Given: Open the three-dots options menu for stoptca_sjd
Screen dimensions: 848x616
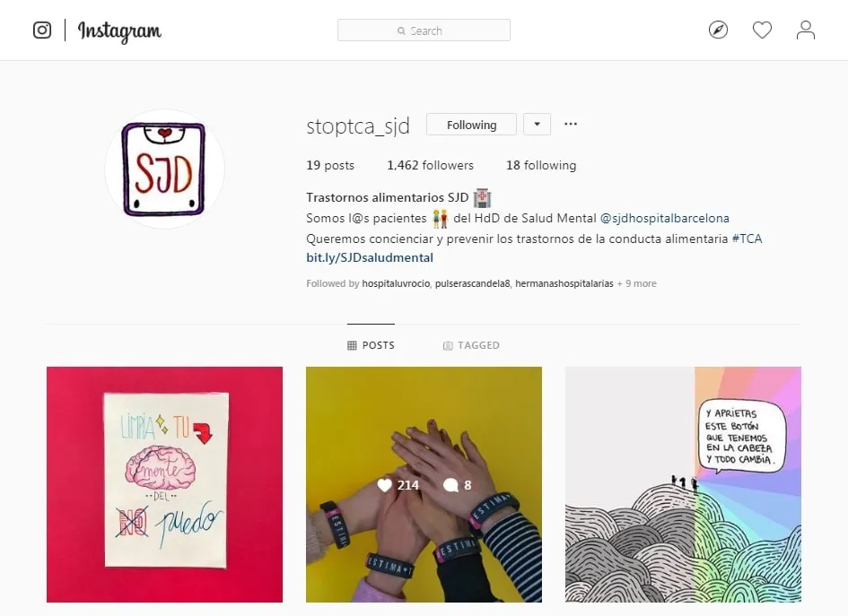Looking at the screenshot, I should coord(571,124).
